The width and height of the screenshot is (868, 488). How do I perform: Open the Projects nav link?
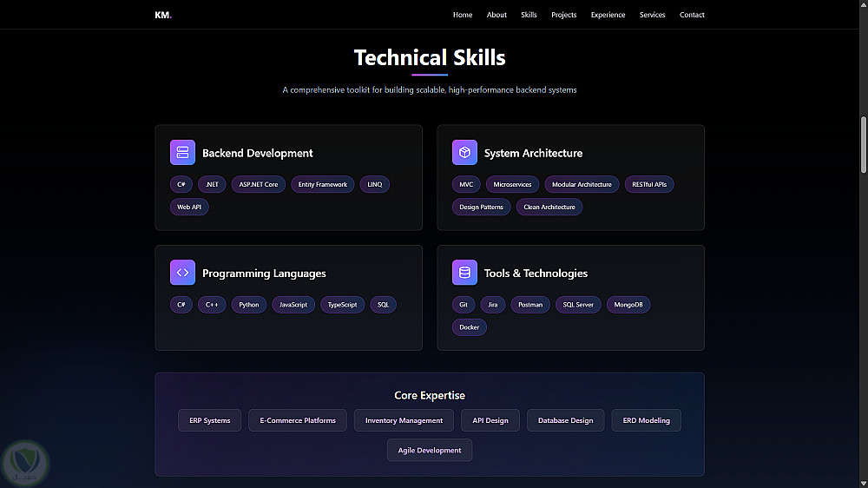coord(563,15)
